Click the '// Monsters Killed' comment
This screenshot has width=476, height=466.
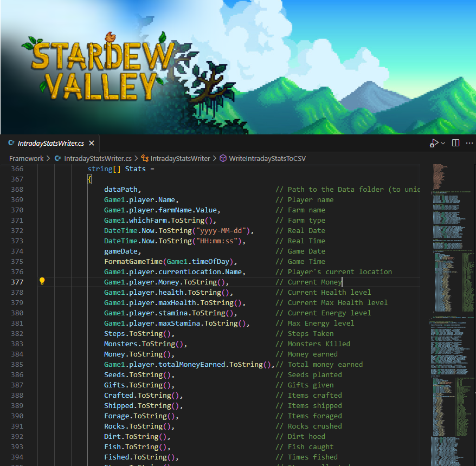[313, 344]
